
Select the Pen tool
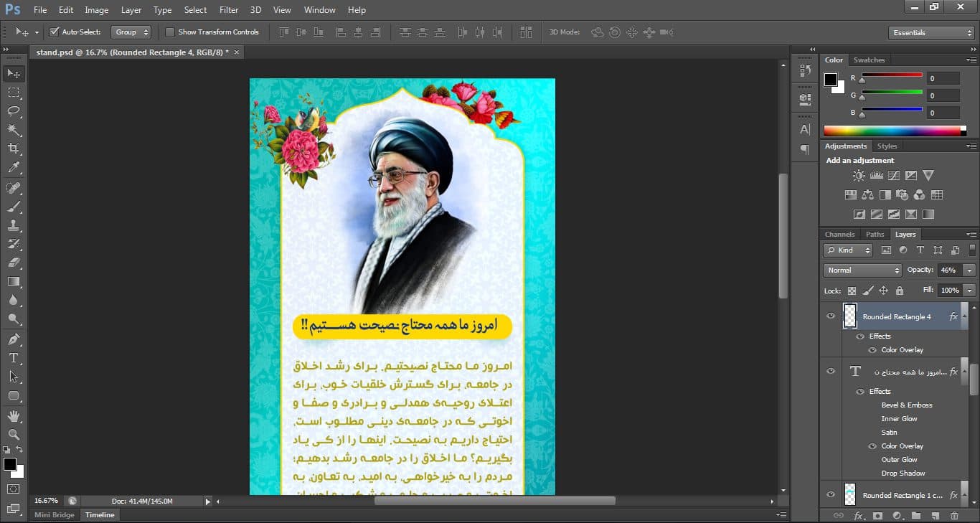(14, 339)
